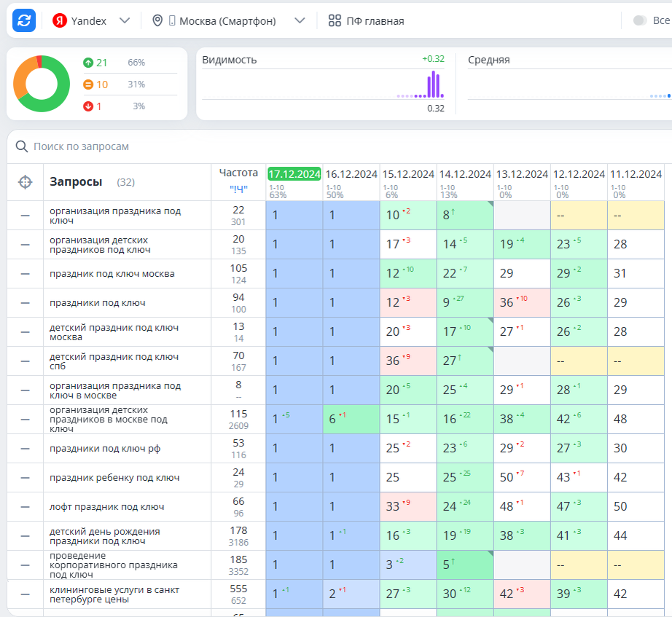The width and height of the screenshot is (672, 617).
Task: Select the 11.12.2024 date column header
Action: [x=636, y=174]
